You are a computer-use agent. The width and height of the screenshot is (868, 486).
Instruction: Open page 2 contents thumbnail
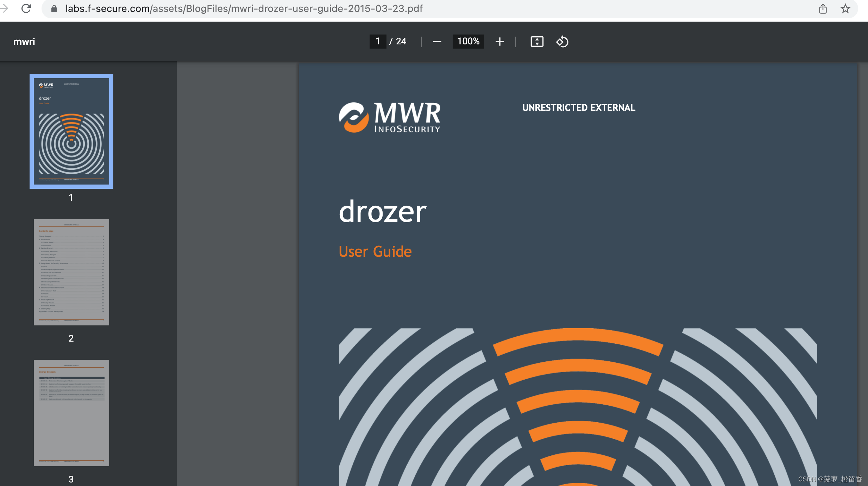(71, 272)
